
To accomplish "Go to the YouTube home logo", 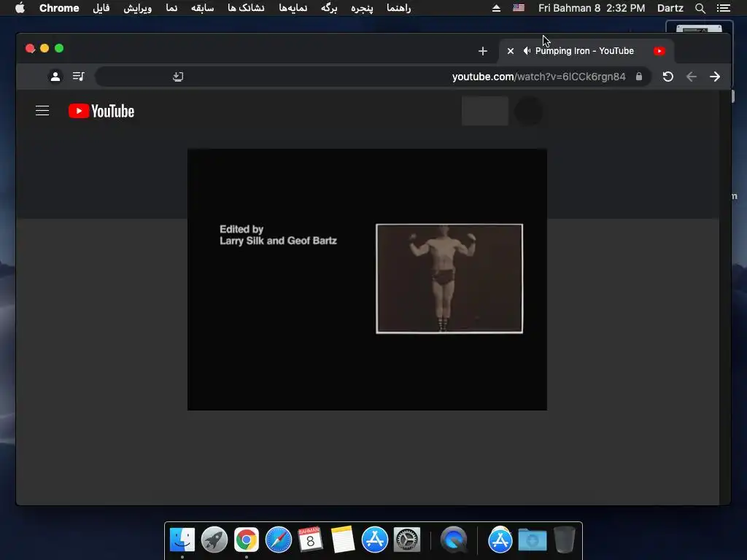I will [x=101, y=111].
